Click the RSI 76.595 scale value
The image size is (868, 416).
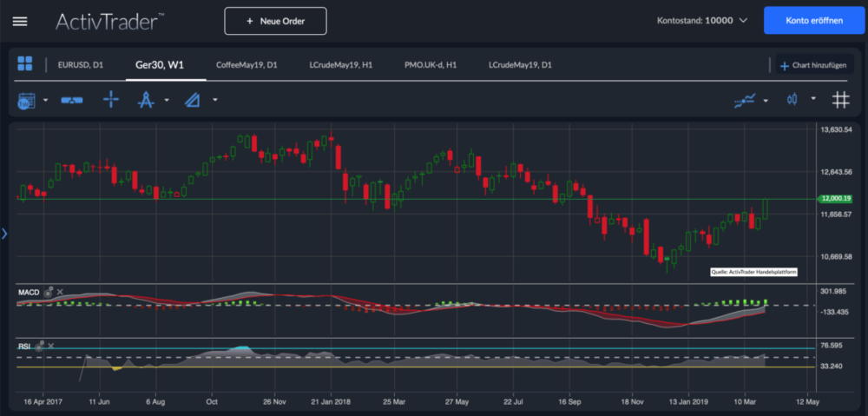point(831,345)
